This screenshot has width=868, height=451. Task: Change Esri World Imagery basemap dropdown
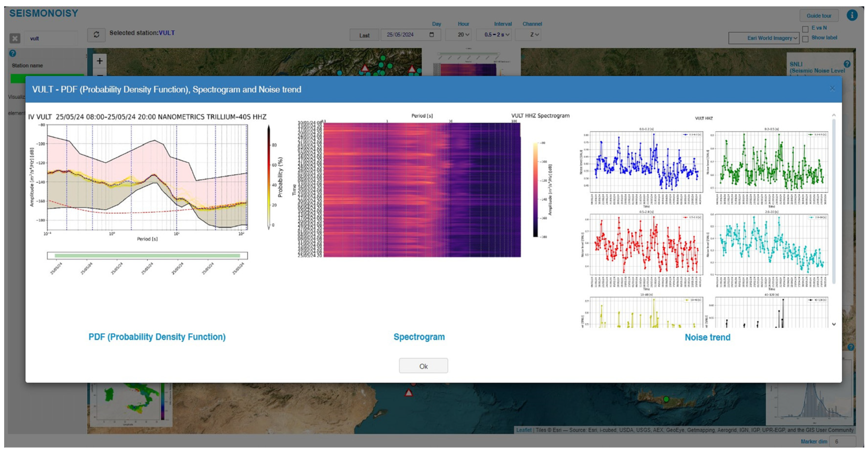[763, 38]
